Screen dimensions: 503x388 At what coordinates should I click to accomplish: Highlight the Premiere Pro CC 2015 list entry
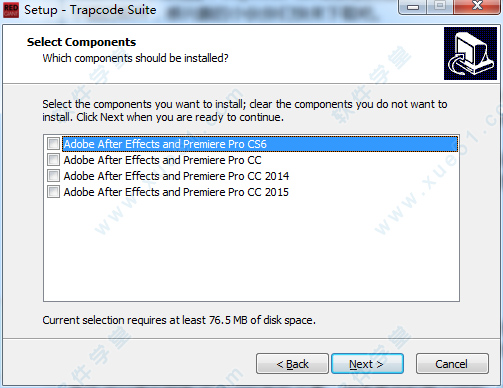click(176, 192)
